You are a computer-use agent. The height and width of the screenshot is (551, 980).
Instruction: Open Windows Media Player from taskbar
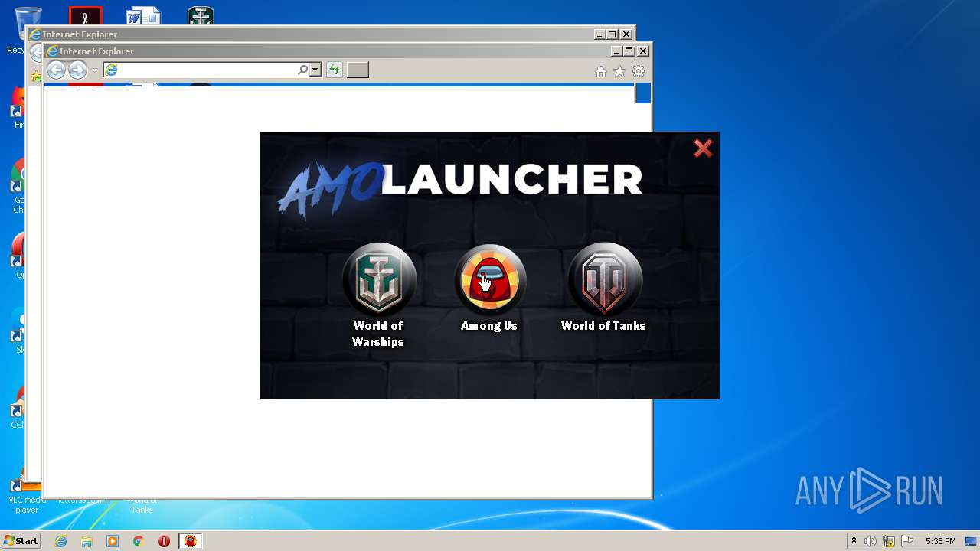[113, 541]
